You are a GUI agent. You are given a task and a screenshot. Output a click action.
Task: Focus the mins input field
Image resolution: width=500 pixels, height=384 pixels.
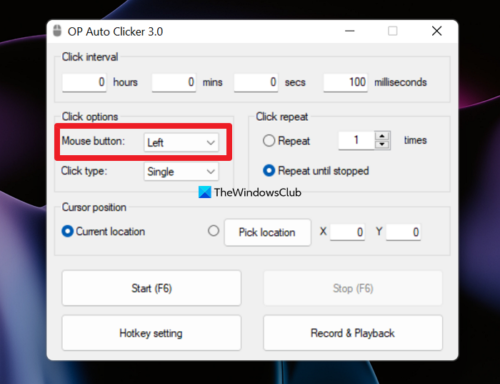pos(174,82)
